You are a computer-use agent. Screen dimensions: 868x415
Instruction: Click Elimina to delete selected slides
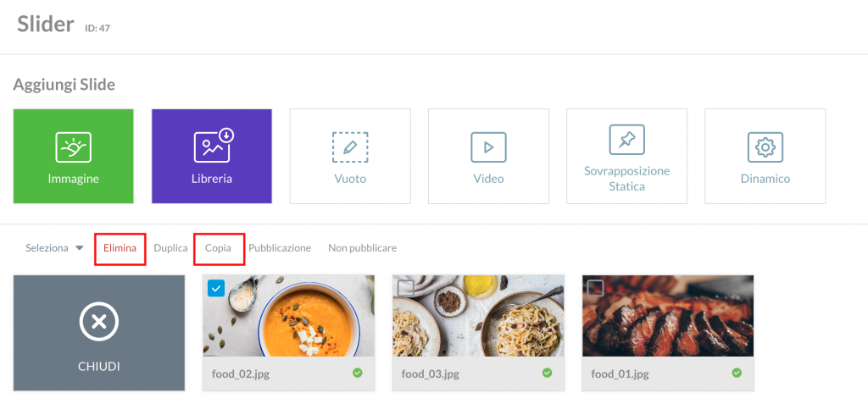120,248
